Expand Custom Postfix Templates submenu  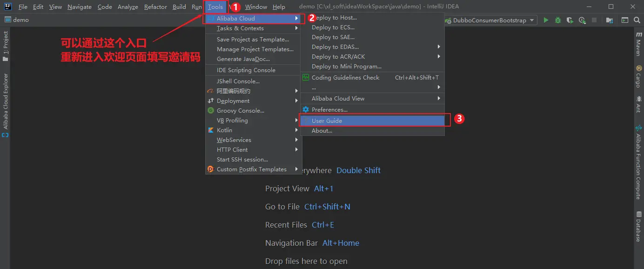point(254,169)
